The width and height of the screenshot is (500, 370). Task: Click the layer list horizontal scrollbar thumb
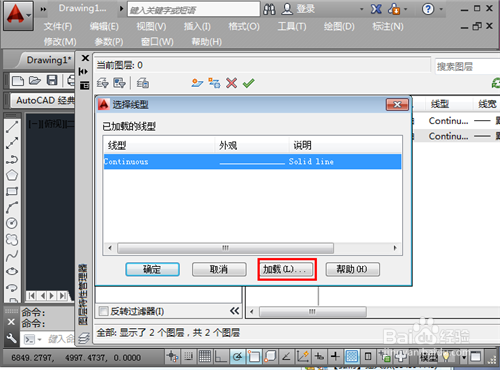click(313, 312)
